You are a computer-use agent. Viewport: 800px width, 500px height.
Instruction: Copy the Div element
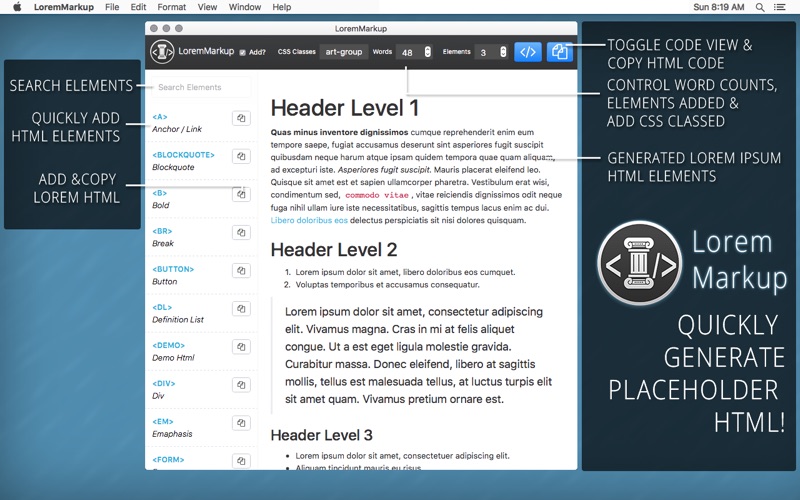[x=241, y=385]
